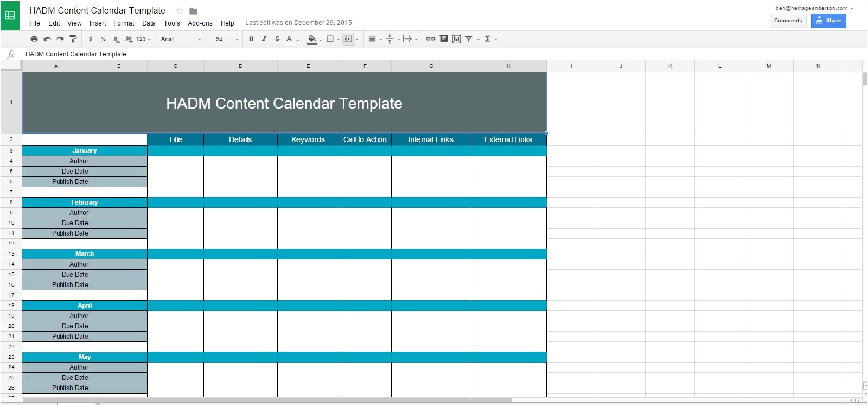The width and height of the screenshot is (868, 406).
Task: Click the Filter icon
Action: (469, 39)
